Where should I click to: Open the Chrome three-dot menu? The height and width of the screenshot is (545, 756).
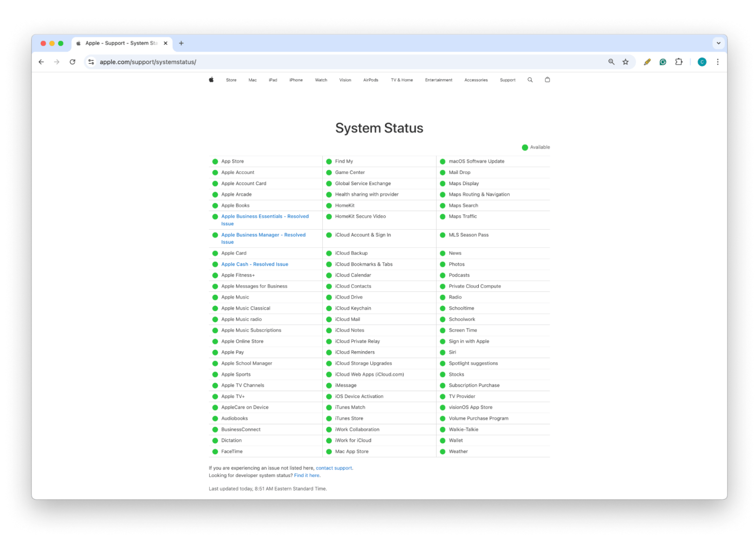point(718,62)
